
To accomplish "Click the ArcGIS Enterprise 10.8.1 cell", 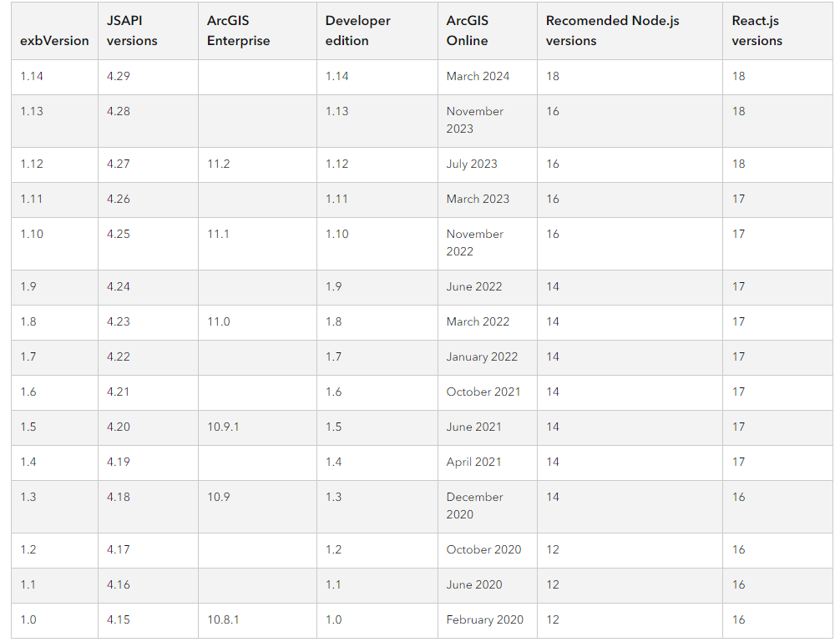I will coord(223,619).
